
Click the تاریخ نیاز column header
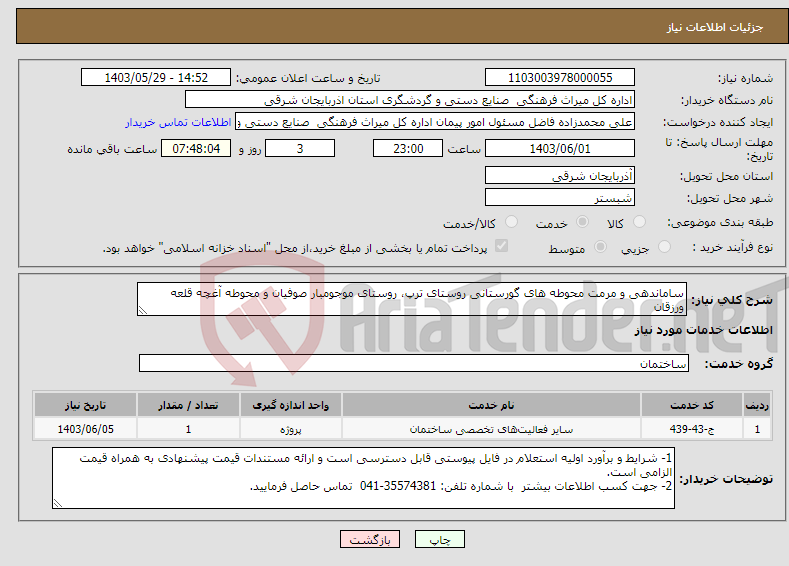[86, 405]
